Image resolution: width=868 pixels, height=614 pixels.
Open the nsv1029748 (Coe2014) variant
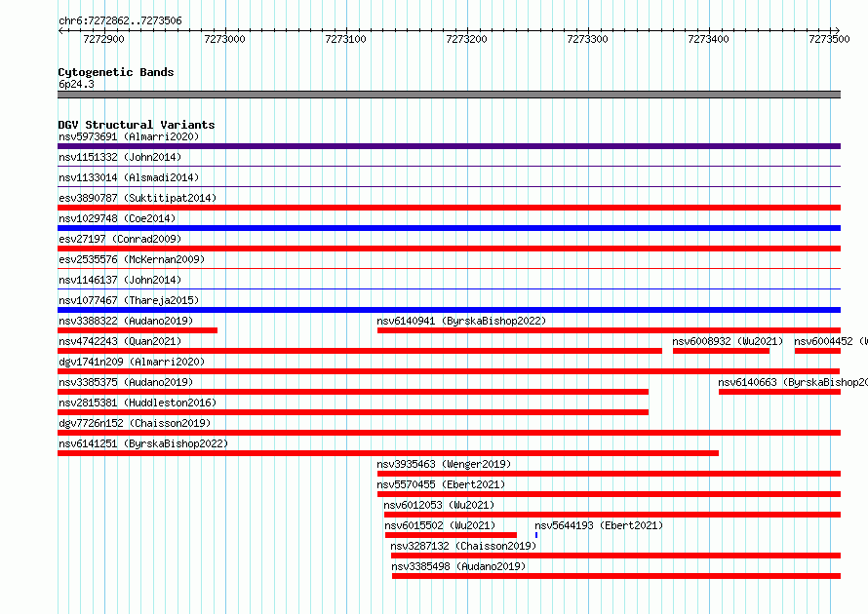[117, 218]
